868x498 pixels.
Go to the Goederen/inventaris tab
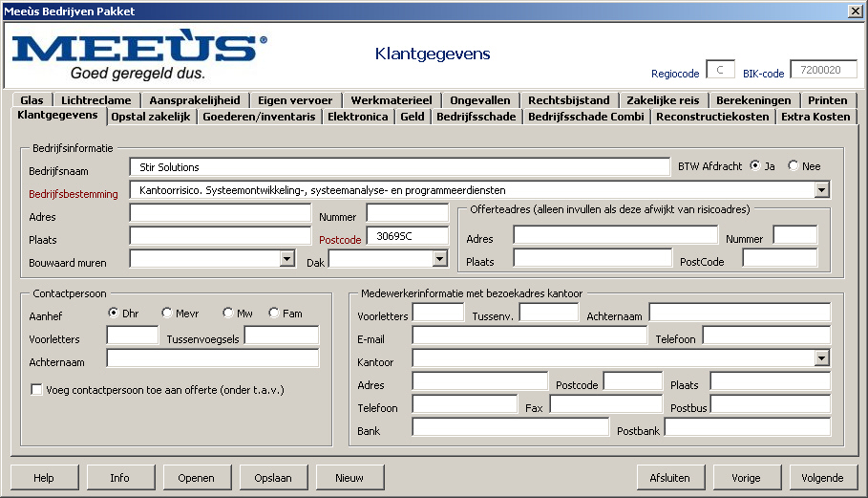[x=259, y=117]
